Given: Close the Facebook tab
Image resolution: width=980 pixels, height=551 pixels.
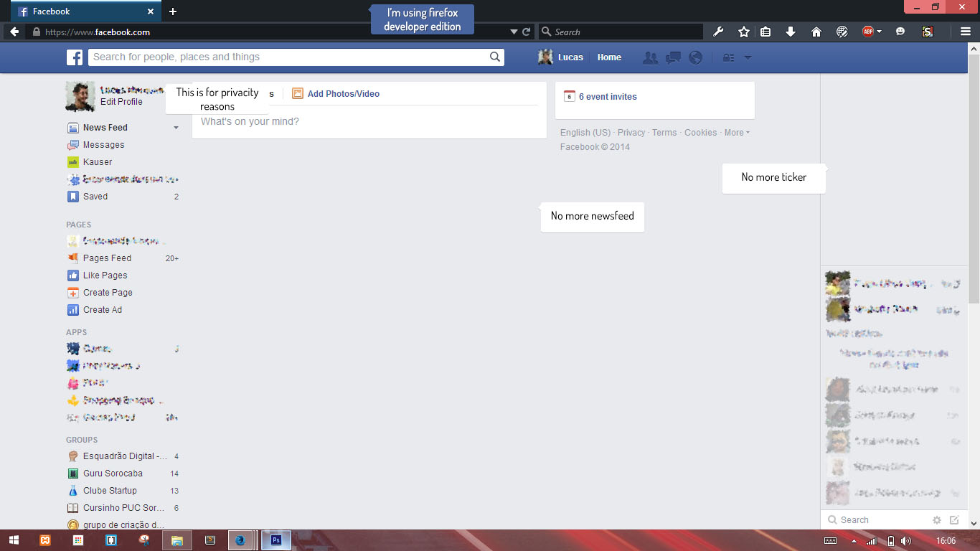Looking at the screenshot, I should (x=151, y=11).
